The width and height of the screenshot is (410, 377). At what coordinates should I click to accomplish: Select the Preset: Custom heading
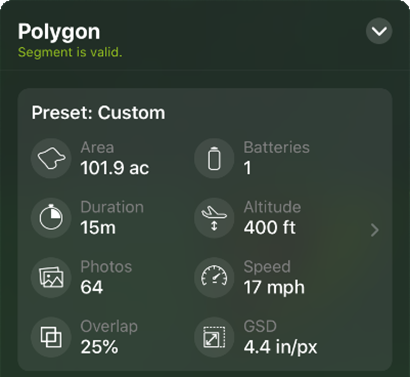pos(98,113)
